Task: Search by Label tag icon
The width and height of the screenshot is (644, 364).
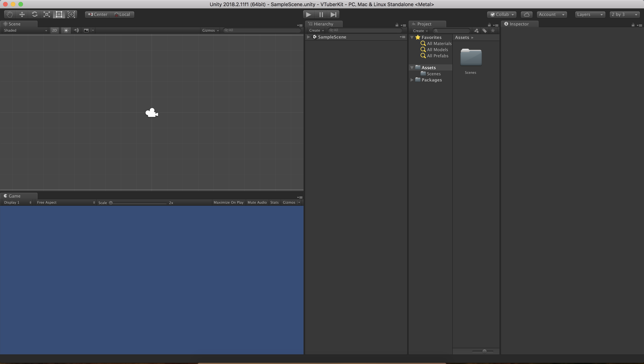Action: (x=485, y=30)
